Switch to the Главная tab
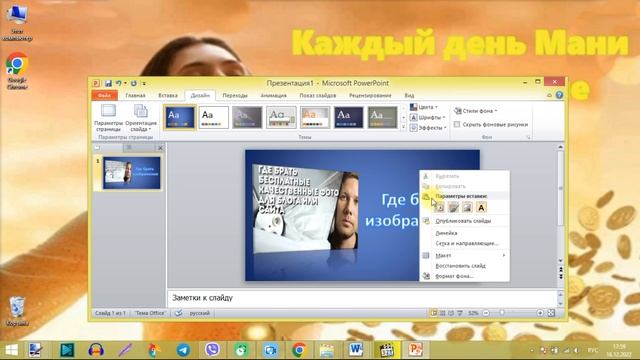The height and width of the screenshot is (360, 640). point(136,96)
